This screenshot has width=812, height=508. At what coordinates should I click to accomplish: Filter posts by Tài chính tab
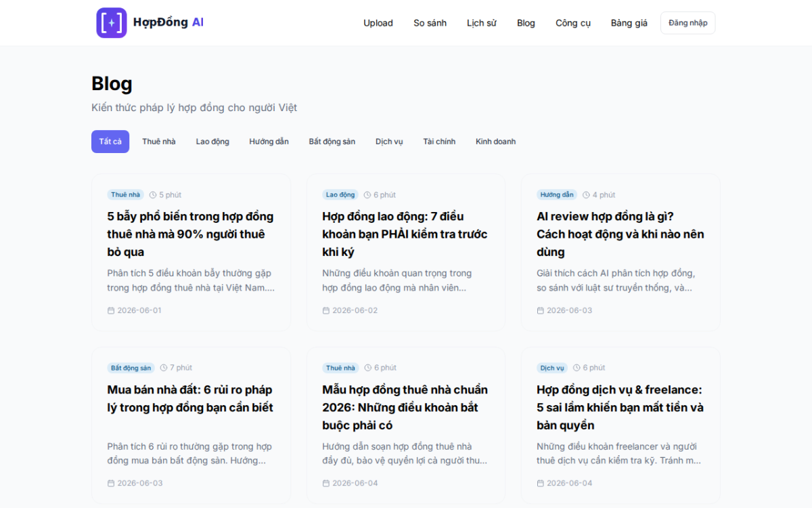point(439,142)
